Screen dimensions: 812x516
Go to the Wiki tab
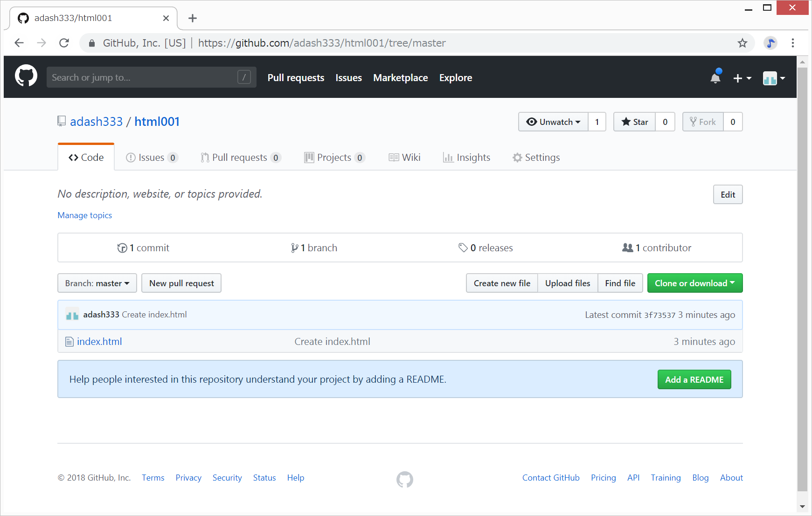404,158
